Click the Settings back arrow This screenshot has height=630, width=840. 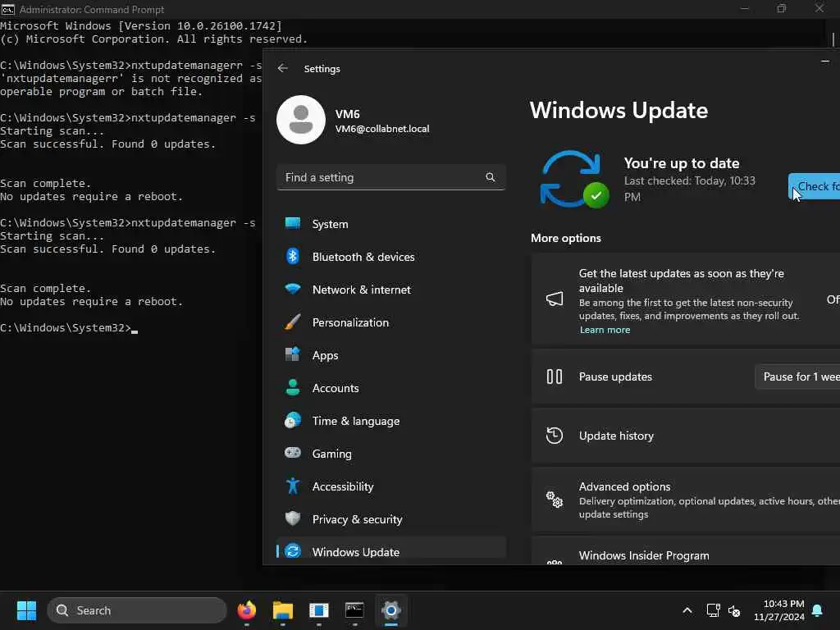(x=282, y=68)
